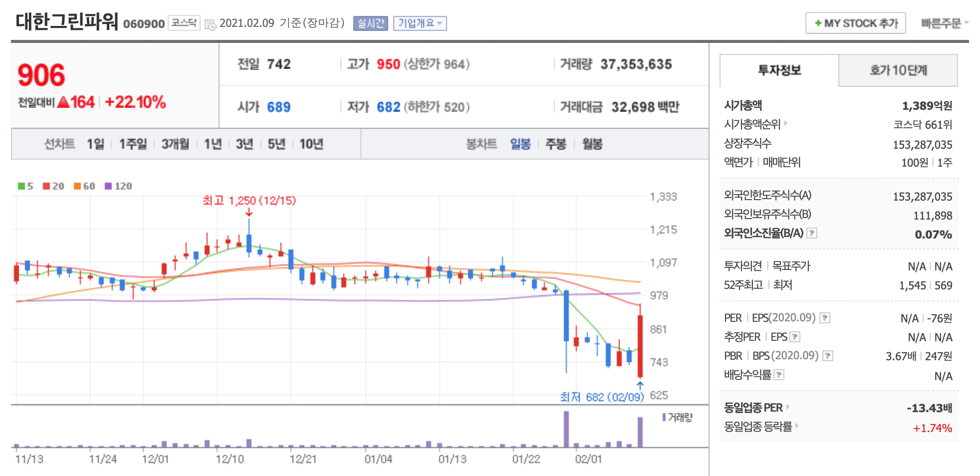The width and height of the screenshot is (980, 476).
Task: Click the 전일 value 742
Action: coord(278,64)
